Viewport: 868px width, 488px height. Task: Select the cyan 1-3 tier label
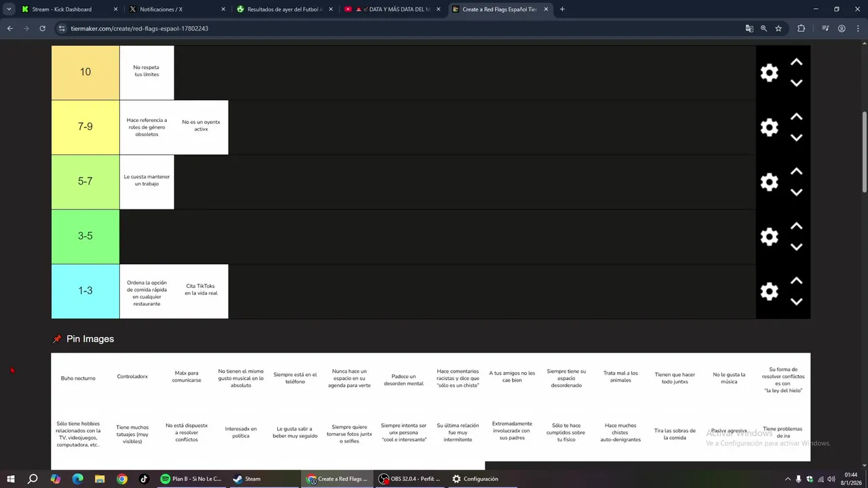[85, 291]
